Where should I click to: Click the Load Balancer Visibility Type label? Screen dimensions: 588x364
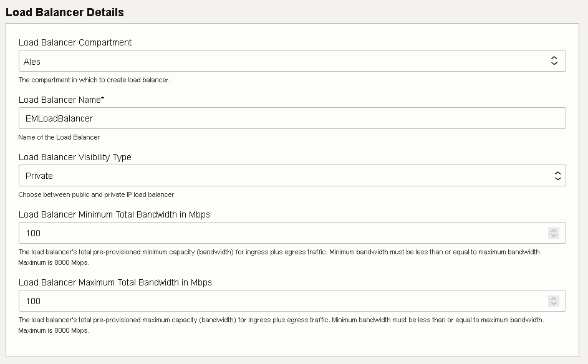(x=75, y=157)
